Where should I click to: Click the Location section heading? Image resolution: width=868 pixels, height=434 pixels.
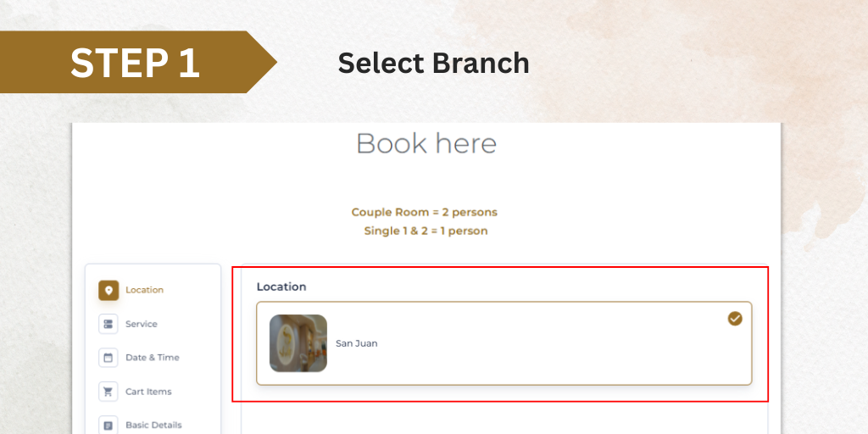[281, 287]
